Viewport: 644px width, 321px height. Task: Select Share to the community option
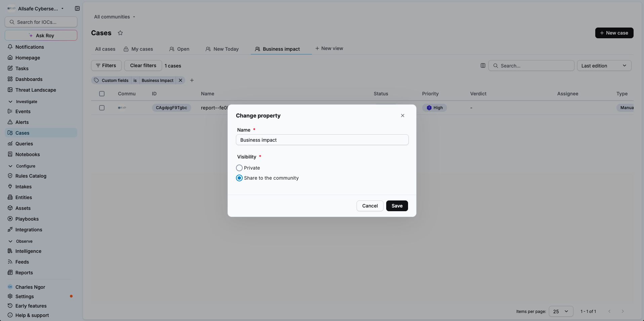tap(239, 178)
